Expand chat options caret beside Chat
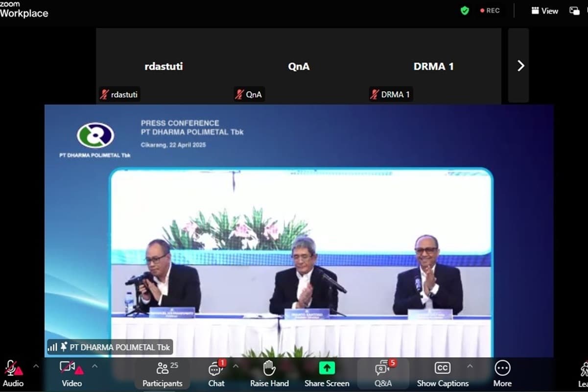This screenshot has height=392, width=588. [235, 366]
